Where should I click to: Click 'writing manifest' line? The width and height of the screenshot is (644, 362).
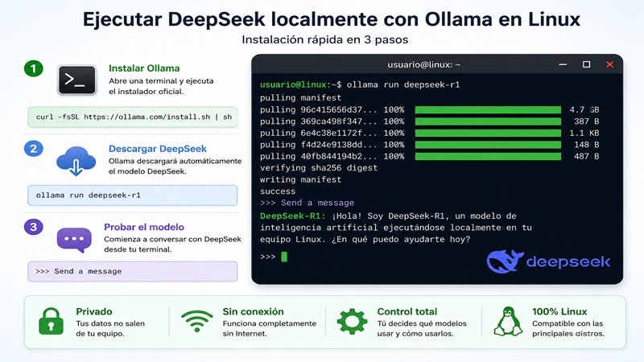click(300, 179)
